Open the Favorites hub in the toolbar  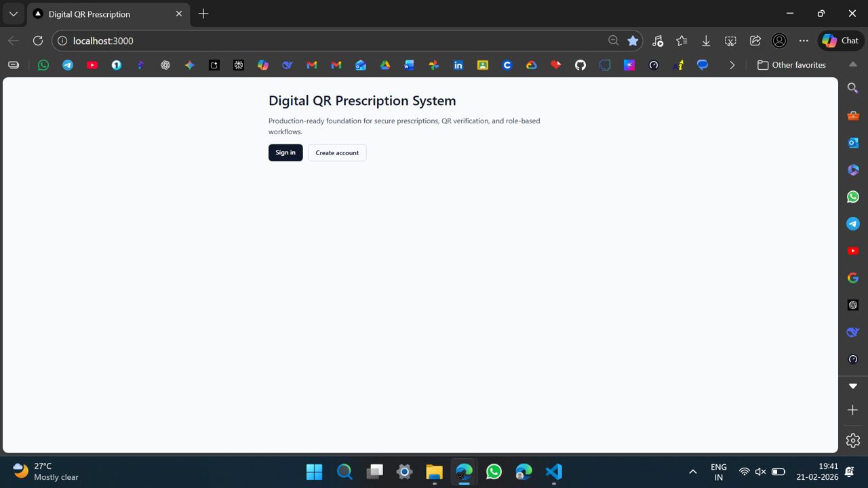tap(682, 41)
